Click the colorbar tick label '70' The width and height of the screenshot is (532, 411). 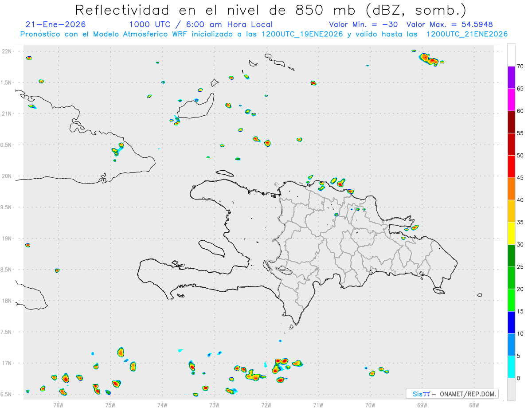point(520,67)
